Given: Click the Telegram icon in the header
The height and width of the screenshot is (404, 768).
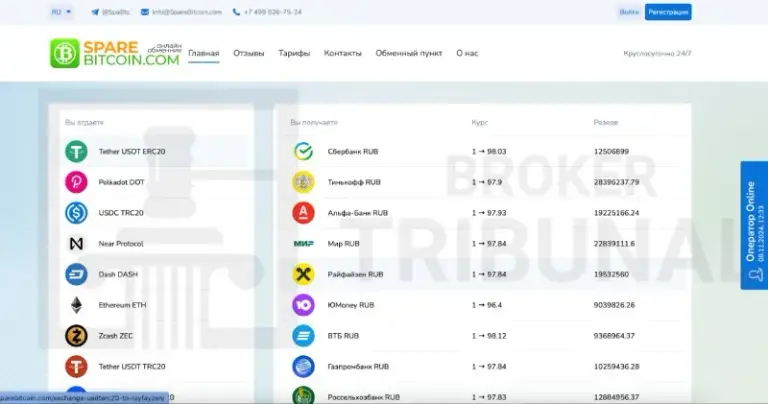Looking at the screenshot, I should pyautogui.click(x=95, y=12).
